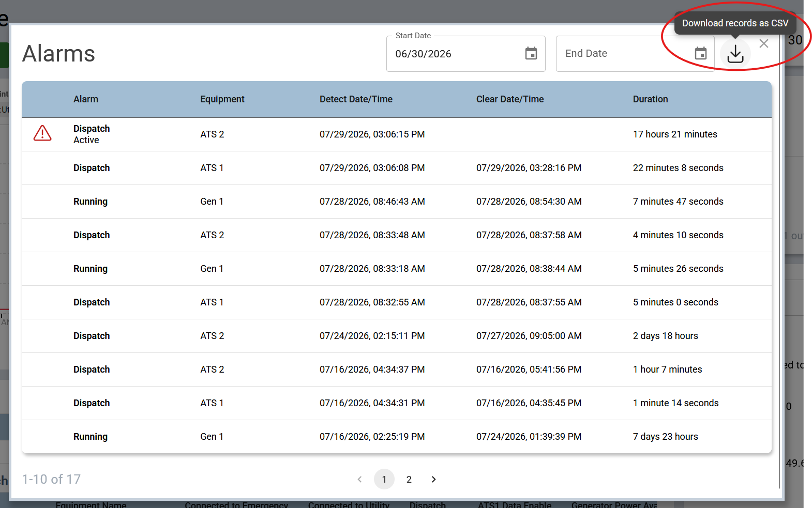Click duration 7 minutes 47 seconds
Screen dimensions: 812x508
pos(678,202)
